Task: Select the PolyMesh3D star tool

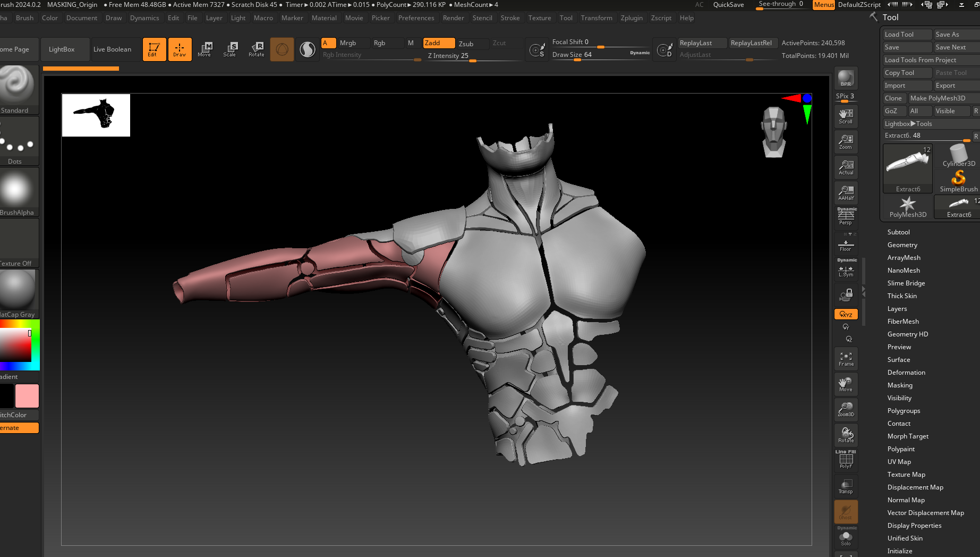Action: (x=908, y=207)
